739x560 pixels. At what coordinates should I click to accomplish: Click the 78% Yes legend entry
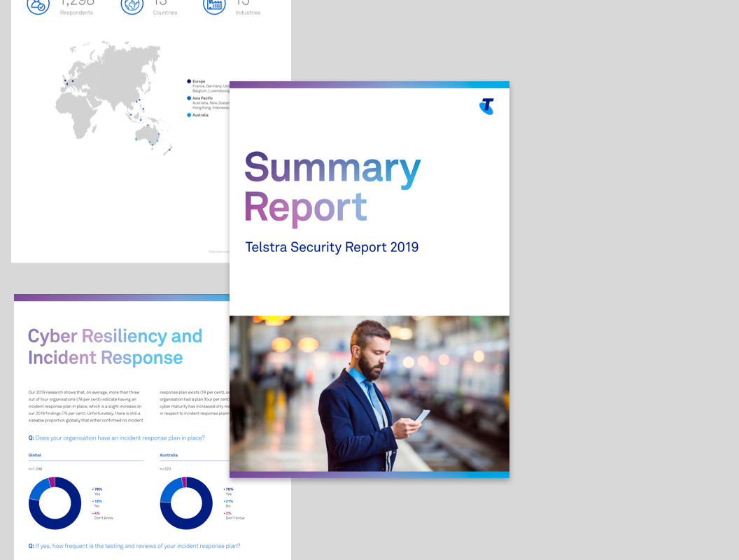click(98, 491)
